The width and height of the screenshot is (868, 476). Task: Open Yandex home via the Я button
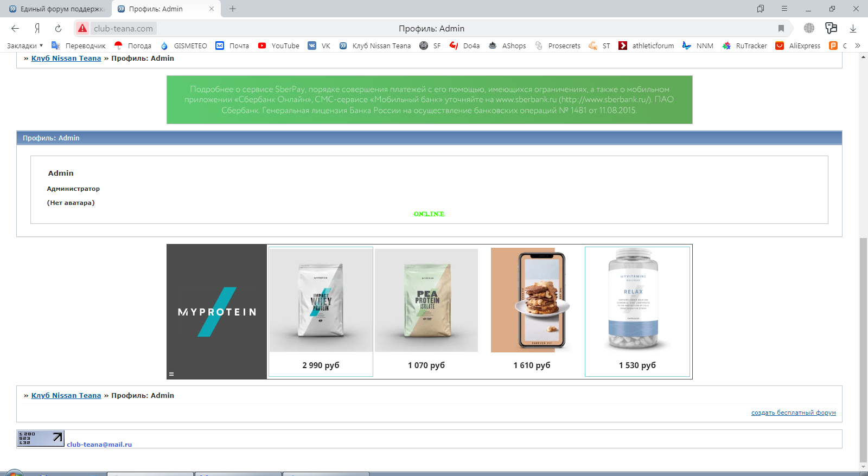click(37, 28)
